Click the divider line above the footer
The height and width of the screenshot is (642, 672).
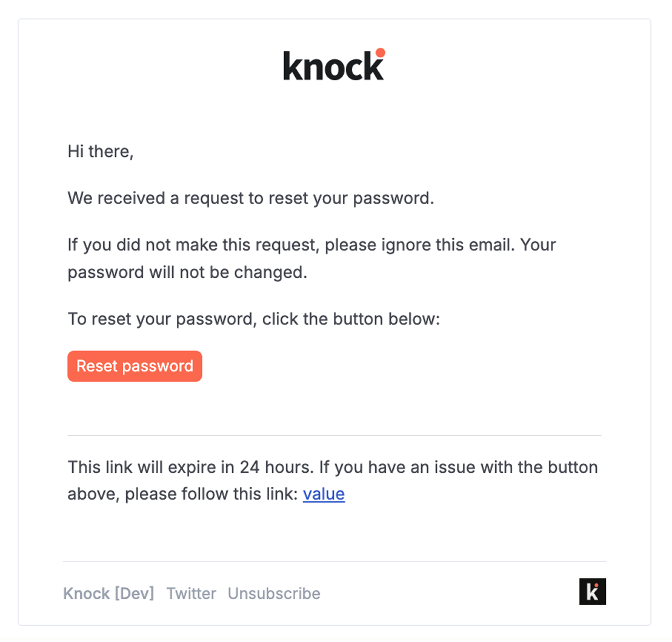pyautogui.click(x=333, y=560)
